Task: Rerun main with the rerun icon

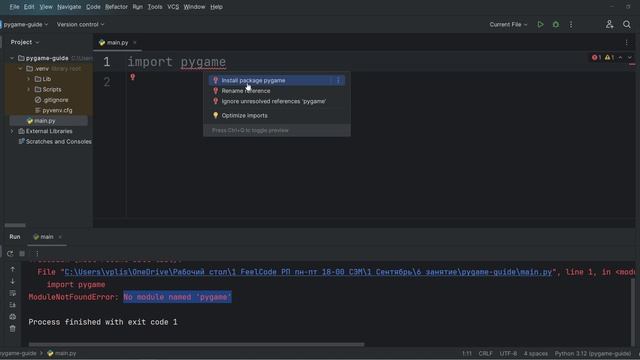Action: [x=10, y=253]
